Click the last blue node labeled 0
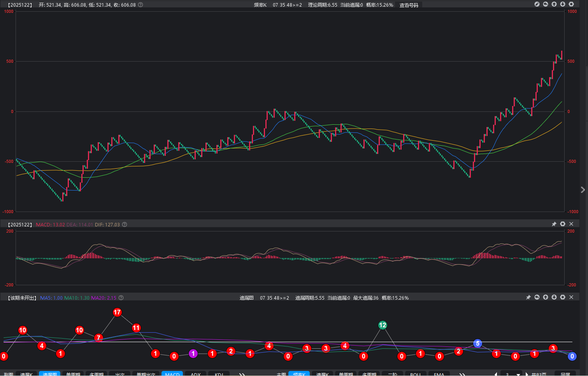 pos(572,356)
